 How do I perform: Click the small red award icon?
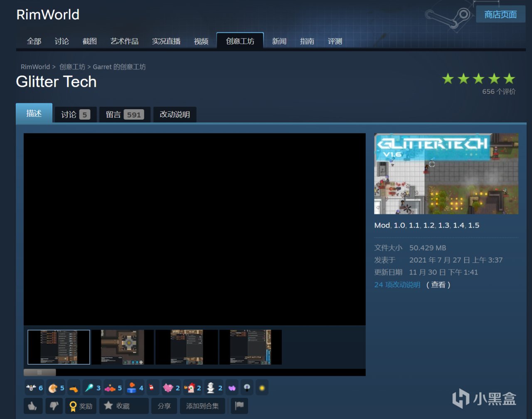tap(152, 388)
